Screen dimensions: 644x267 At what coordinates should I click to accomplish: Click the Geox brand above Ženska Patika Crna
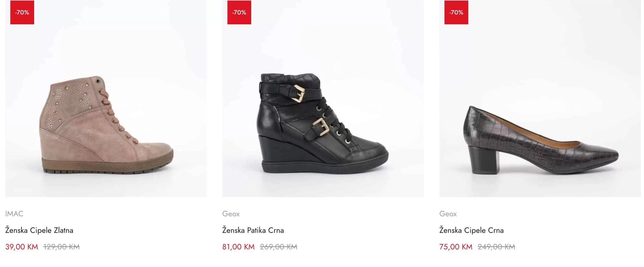coord(231,214)
